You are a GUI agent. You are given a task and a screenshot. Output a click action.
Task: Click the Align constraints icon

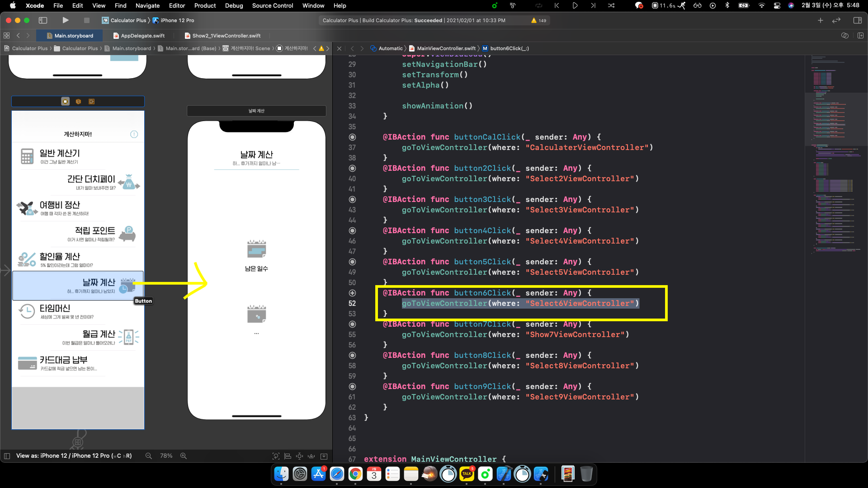[x=288, y=456]
